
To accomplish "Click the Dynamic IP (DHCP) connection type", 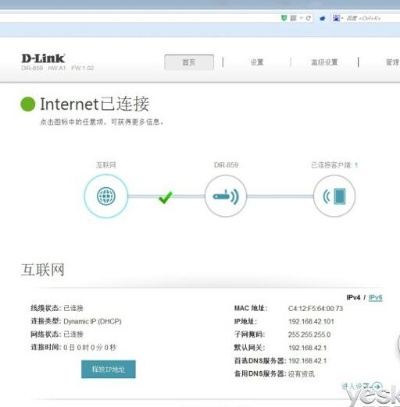I will [x=92, y=321].
